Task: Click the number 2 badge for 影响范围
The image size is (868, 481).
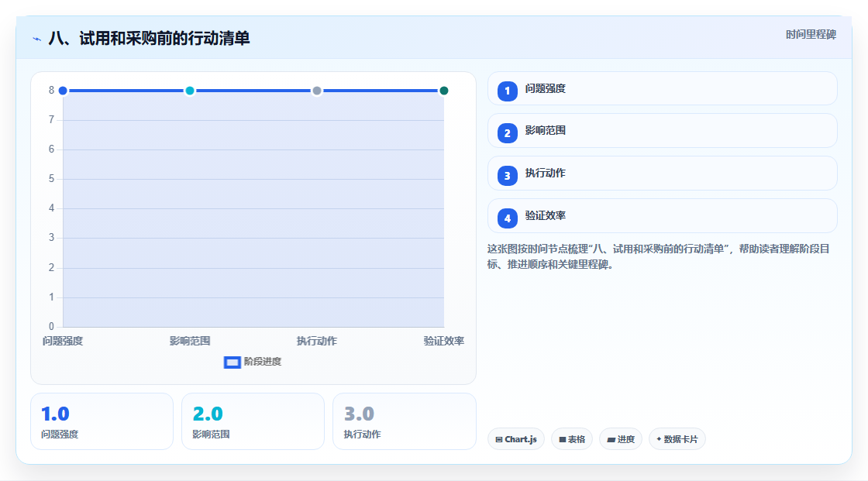Action: tap(507, 133)
